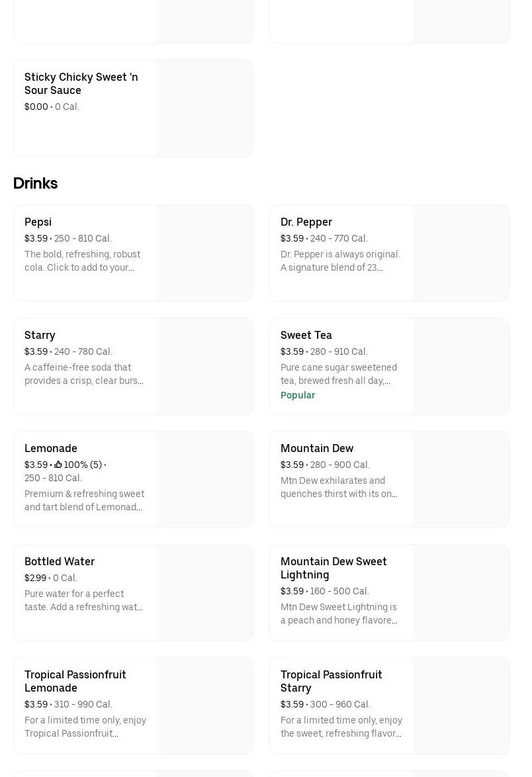This screenshot has height=777, width=532.
Task: Click the Sweet Tea image thumbnail
Action: click(x=461, y=367)
